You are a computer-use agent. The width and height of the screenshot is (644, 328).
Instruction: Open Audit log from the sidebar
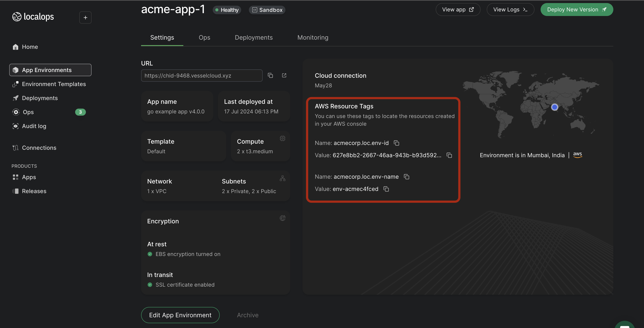(34, 126)
